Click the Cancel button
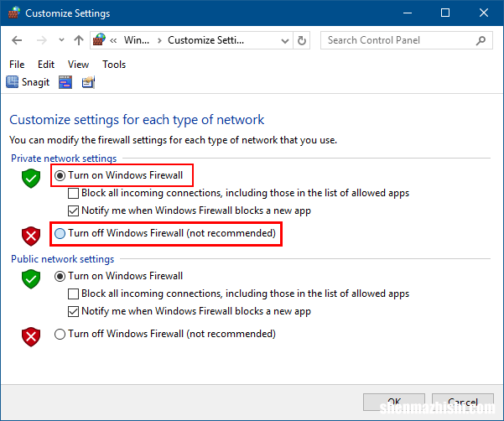 click(463, 402)
